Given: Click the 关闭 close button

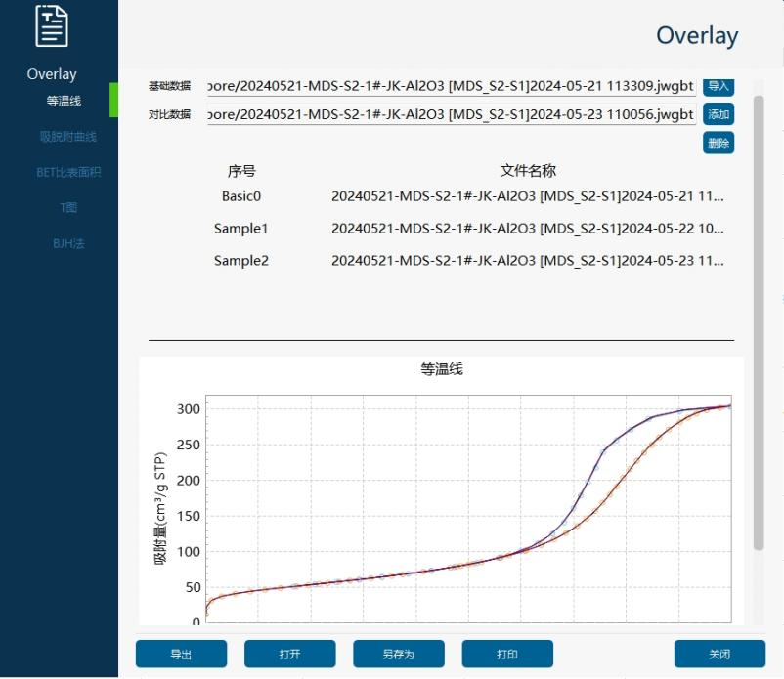Looking at the screenshot, I should [719, 654].
